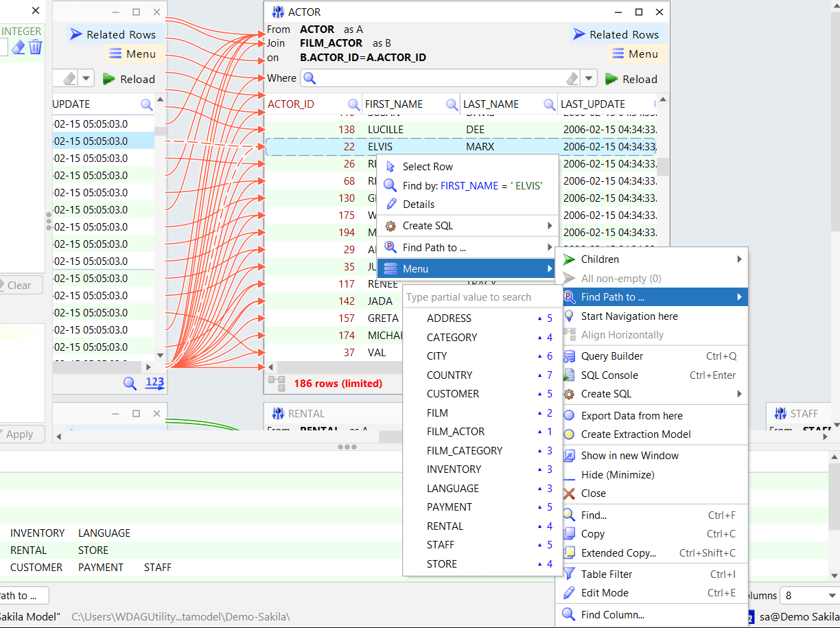This screenshot has height=628, width=840.
Task: Click the 123 row-count icon in left window
Action: [154, 383]
